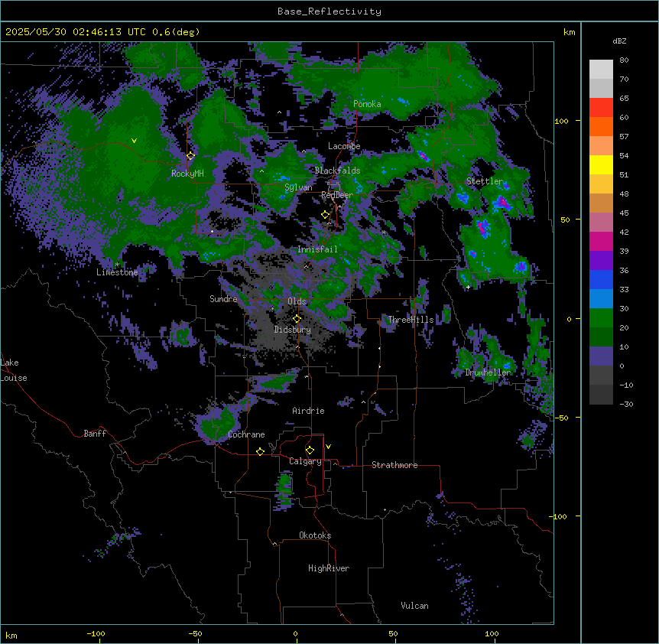Click the Okotoks label
This screenshot has width=659, height=644.
pos(315,535)
